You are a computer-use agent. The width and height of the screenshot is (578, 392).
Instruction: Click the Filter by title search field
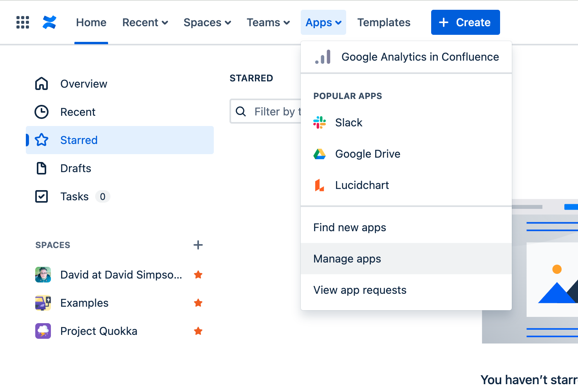266,111
